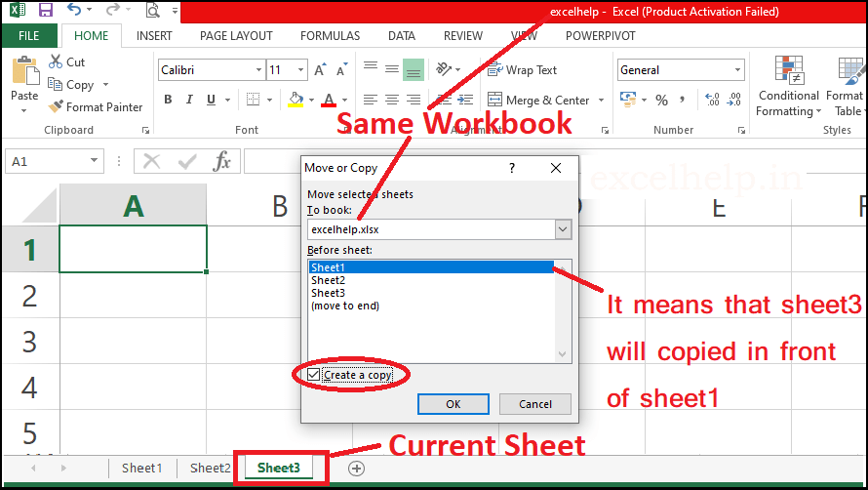This screenshot has width=868, height=490.
Task: Increase decimal places
Action: coord(713,100)
